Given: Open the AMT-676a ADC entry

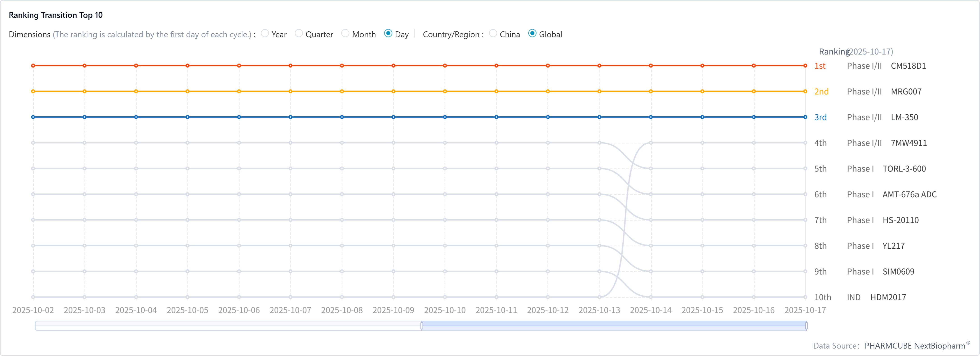Looking at the screenshot, I should pyautogui.click(x=909, y=194).
